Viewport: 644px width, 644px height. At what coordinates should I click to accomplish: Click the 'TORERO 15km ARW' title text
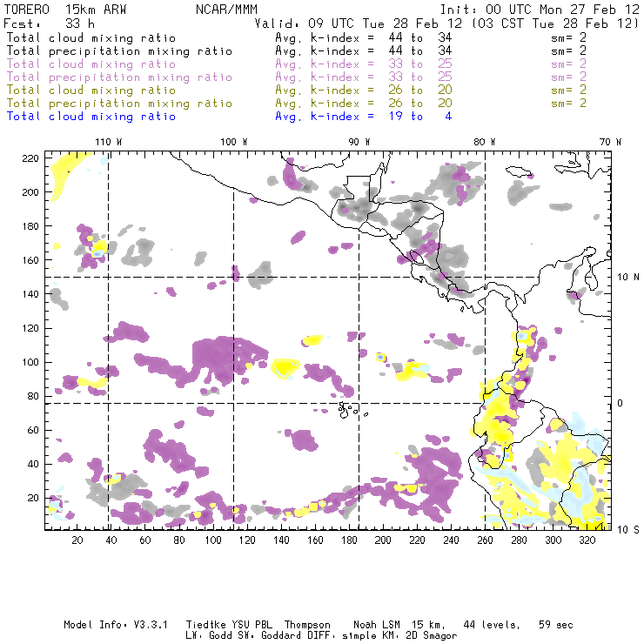pyautogui.click(x=65, y=10)
